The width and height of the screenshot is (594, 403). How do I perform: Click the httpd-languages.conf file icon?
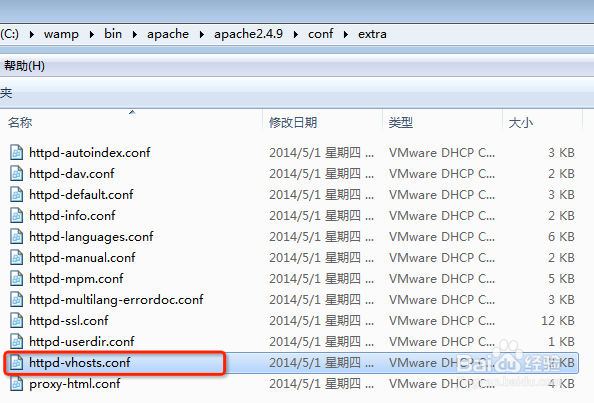tap(16, 237)
